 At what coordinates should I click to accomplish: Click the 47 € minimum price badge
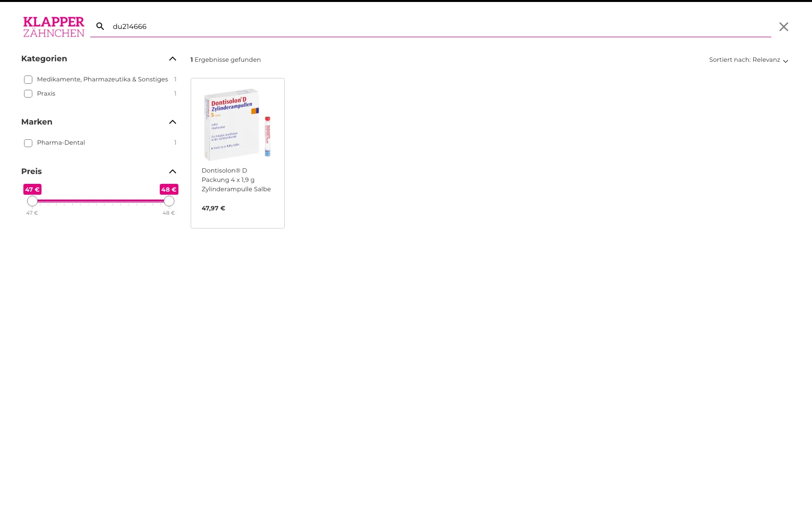(x=32, y=189)
